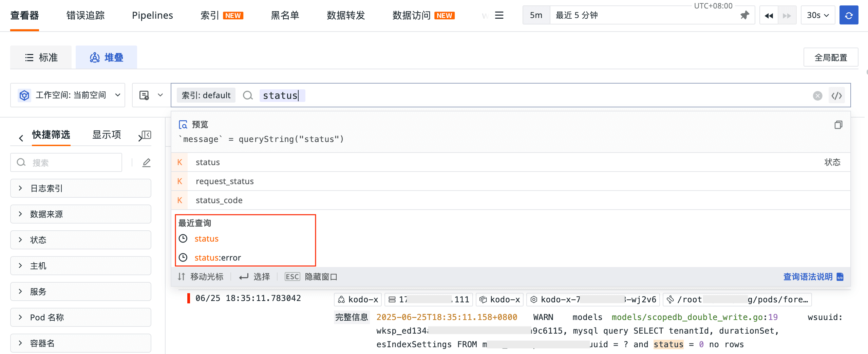Select the 快捷筛选 tab
Screen dimensions: 868x354
pyautogui.click(x=51, y=135)
